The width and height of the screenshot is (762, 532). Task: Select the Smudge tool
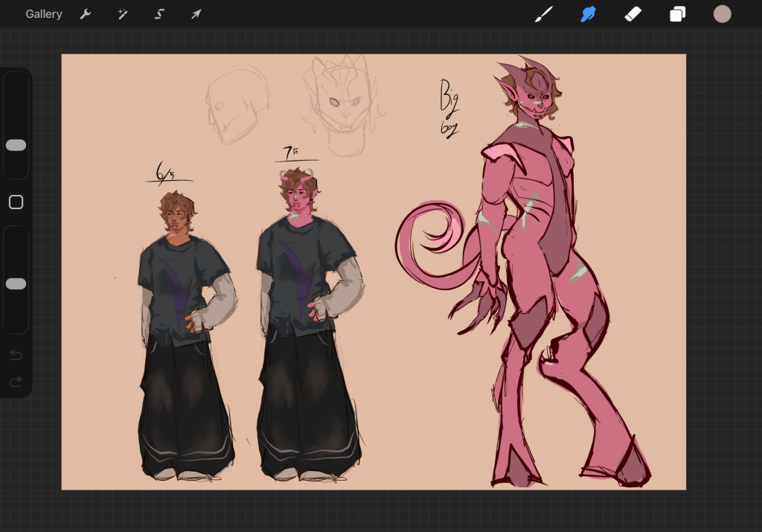(589, 14)
